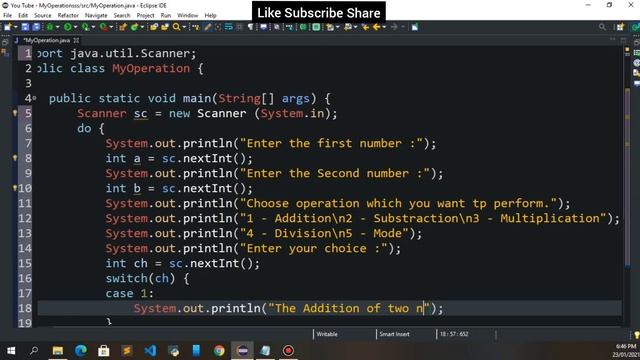Click the warning marker on line 5

15,113
